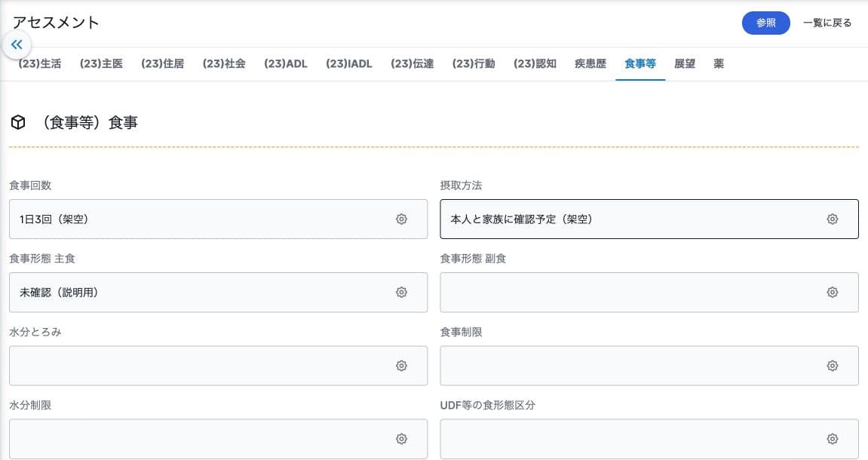Select the (23)IADL tab
This screenshot has height=460, width=868.
pyautogui.click(x=348, y=64)
